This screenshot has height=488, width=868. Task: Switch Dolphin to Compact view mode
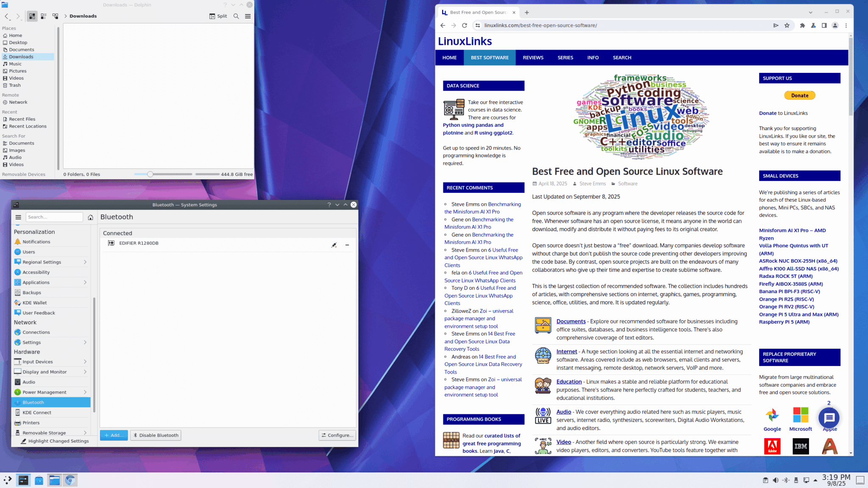click(x=44, y=16)
